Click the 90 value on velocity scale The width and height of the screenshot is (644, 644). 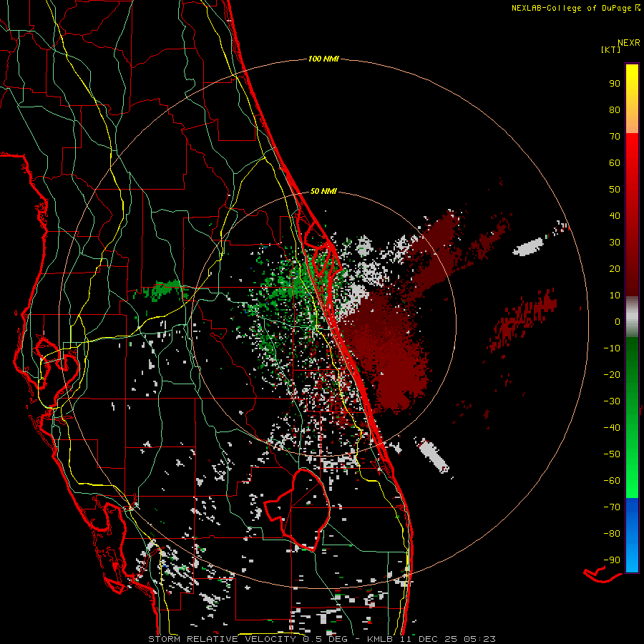614,84
